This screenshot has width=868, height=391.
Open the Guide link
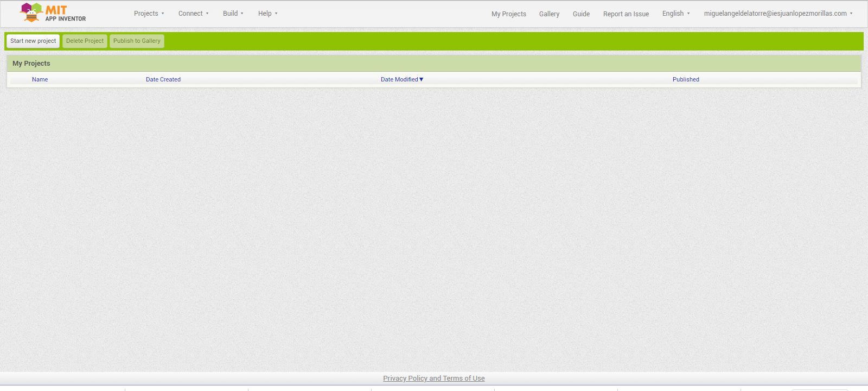tap(581, 14)
